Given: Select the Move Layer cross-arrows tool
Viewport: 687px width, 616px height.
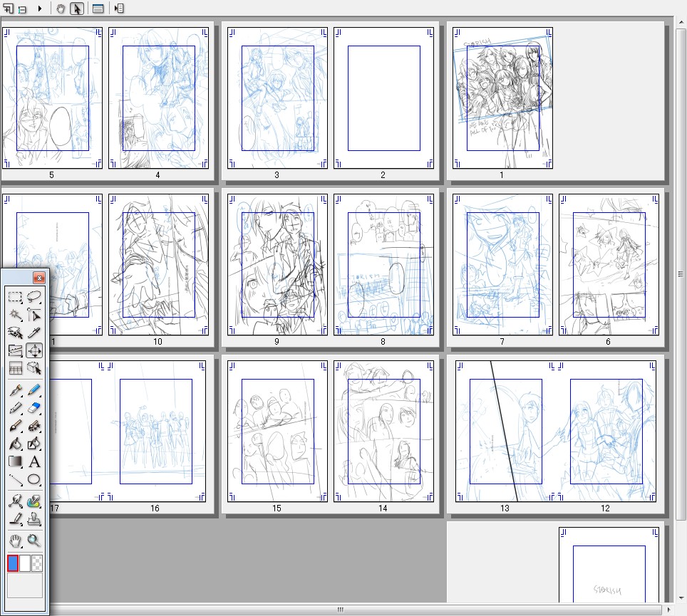Looking at the screenshot, I should (x=34, y=350).
